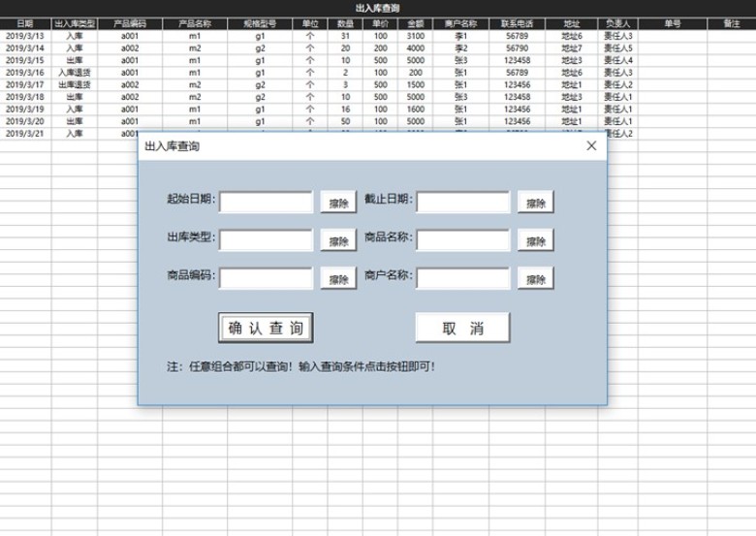The width and height of the screenshot is (756, 536).
Task: Click date cell 2019/3/15
Action: pos(25,60)
